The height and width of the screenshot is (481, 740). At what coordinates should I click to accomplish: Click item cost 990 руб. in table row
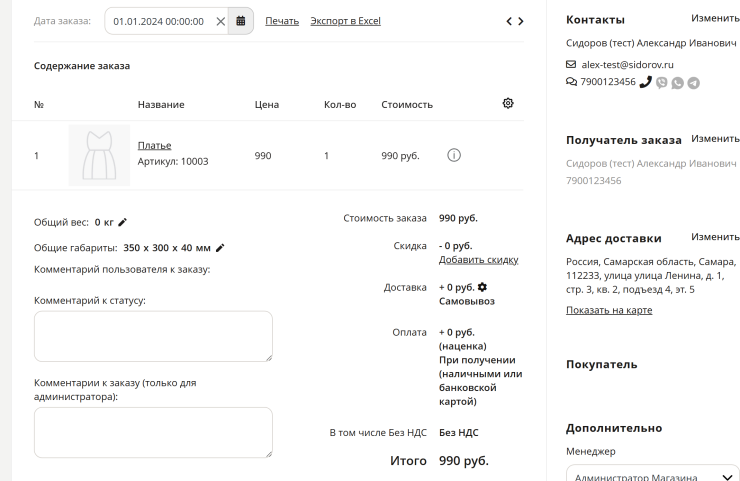tap(400, 156)
